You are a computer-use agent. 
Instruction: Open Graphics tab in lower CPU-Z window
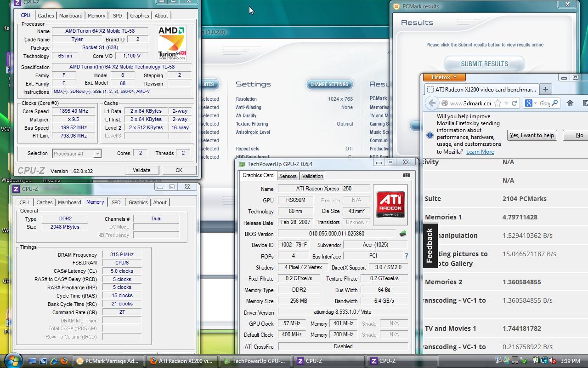tap(138, 202)
